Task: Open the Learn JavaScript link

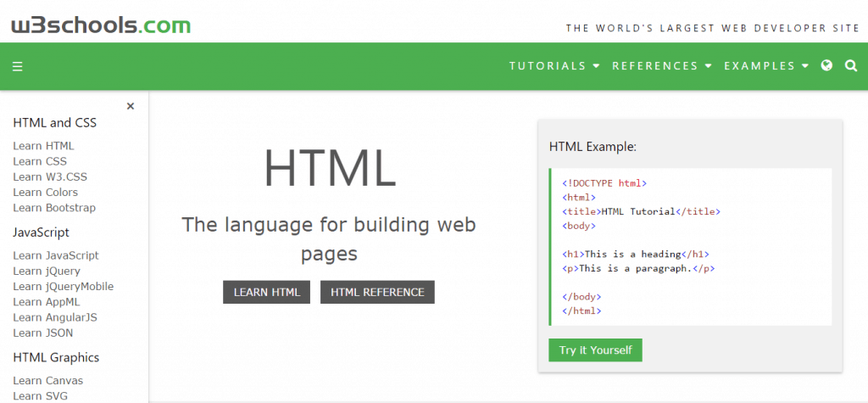Action: pyautogui.click(x=56, y=255)
